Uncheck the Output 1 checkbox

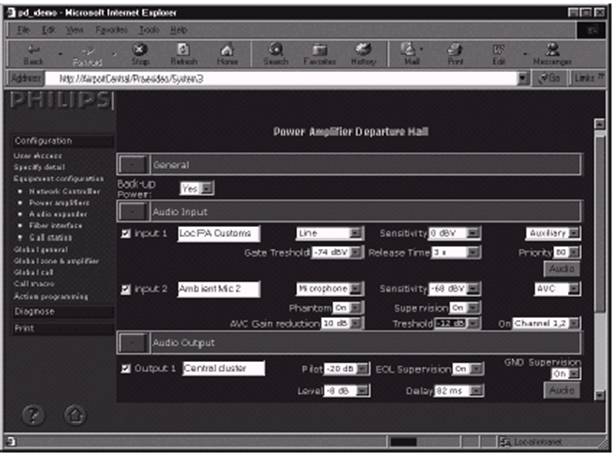click(x=125, y=368)
